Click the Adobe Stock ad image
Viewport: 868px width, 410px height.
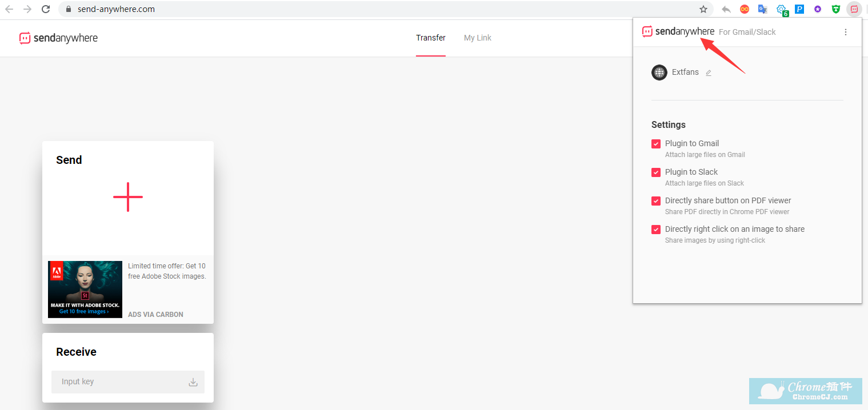coord(85,289)
